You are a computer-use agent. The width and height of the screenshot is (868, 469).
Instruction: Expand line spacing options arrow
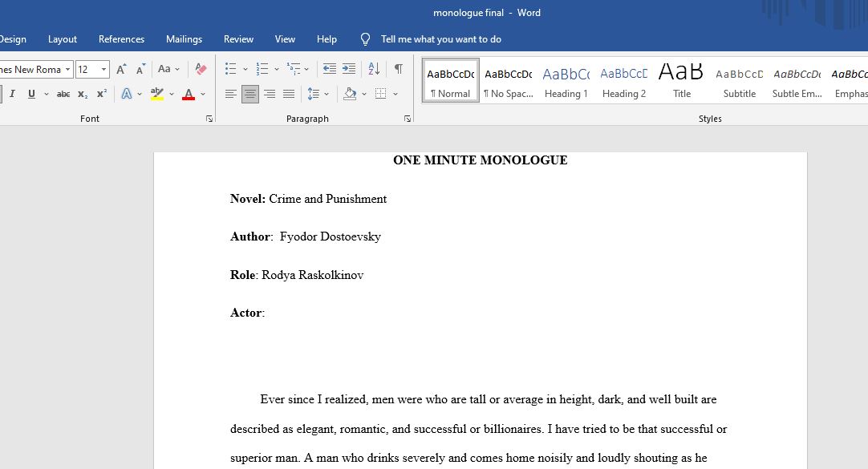(x=327, y=94)
